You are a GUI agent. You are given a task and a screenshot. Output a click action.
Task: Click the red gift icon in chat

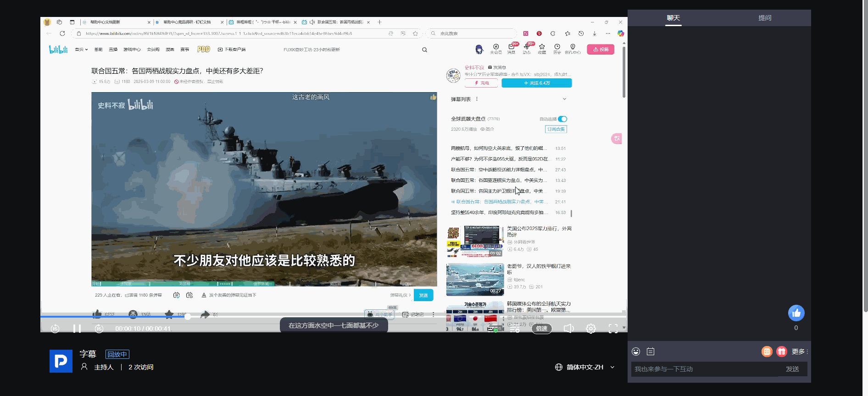[x=782, y=352]
